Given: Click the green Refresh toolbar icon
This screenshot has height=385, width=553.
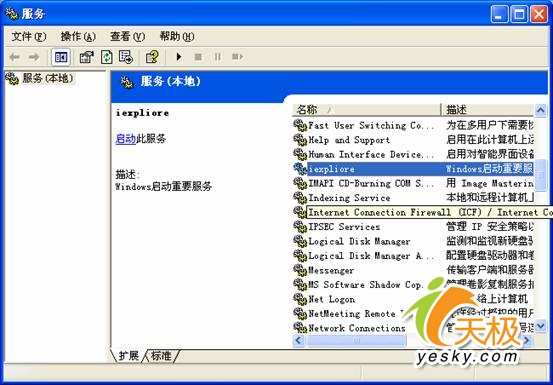Looking at the screenshot, I should (107, 57).
